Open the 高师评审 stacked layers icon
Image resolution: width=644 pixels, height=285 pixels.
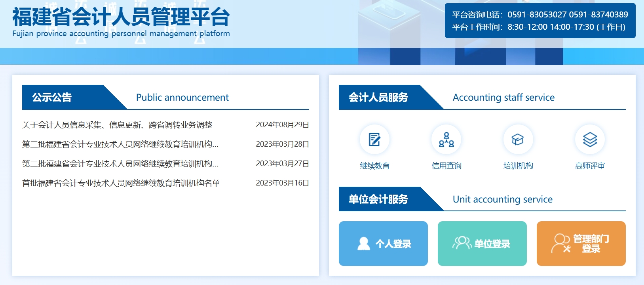tap(590, 140)
